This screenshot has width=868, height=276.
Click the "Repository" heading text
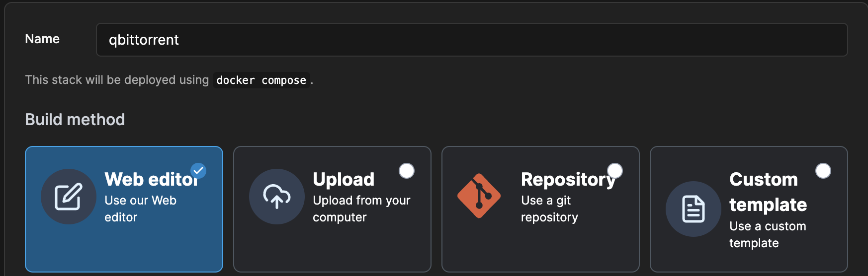coord(568,179)
